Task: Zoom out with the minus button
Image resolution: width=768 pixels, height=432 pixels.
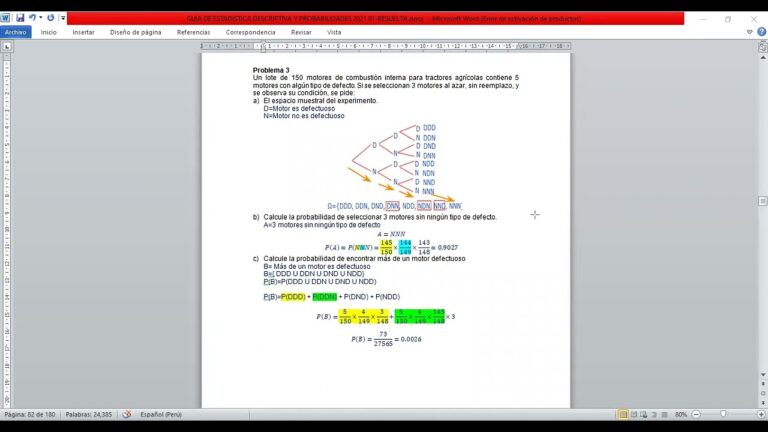Action: tap(696, 414)
